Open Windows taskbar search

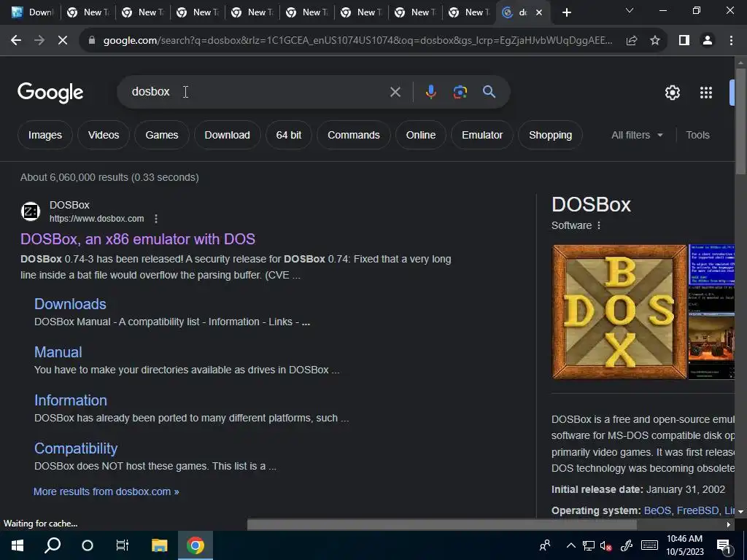[53, 545]
